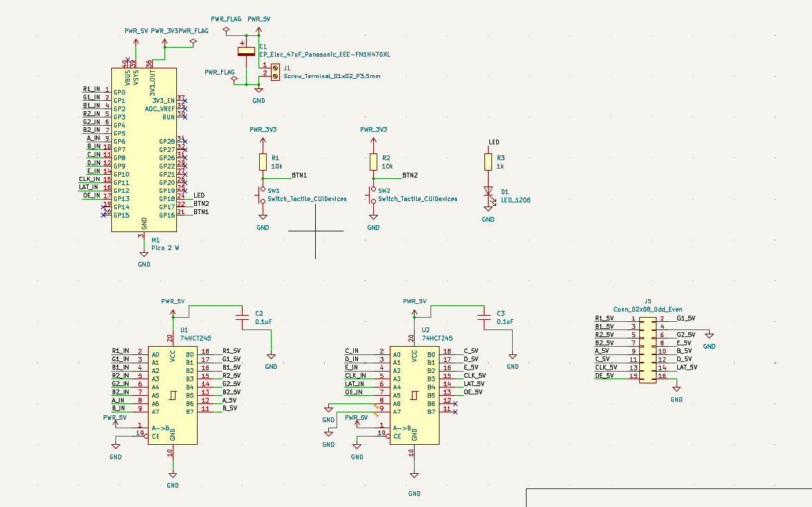The height and width of the screenshot is (507, 812).
Task: Click PWR_5V label near U1 pin 1
Action: (115, 417)
